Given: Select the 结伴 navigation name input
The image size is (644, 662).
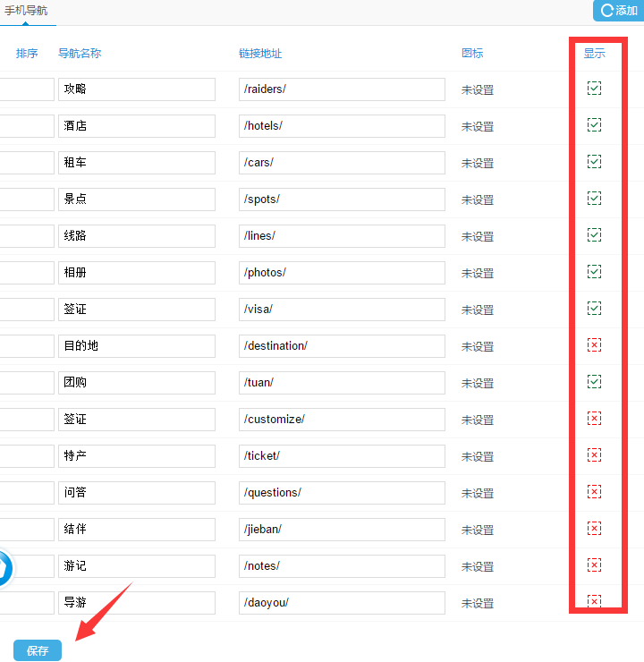Looking at the screenshot, I should tap(136, 530).
